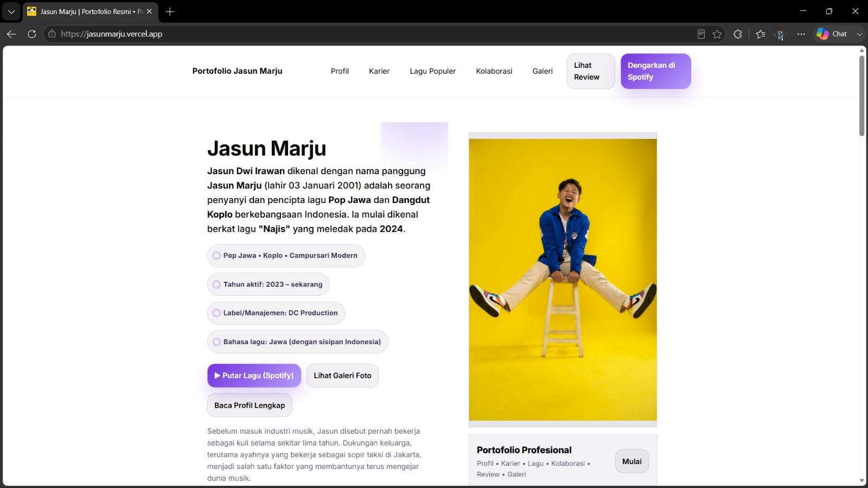This screenshot has width=868, height=488.
Task: Click the Tahun aktif 2023 chip
Action: click(268, 284)
